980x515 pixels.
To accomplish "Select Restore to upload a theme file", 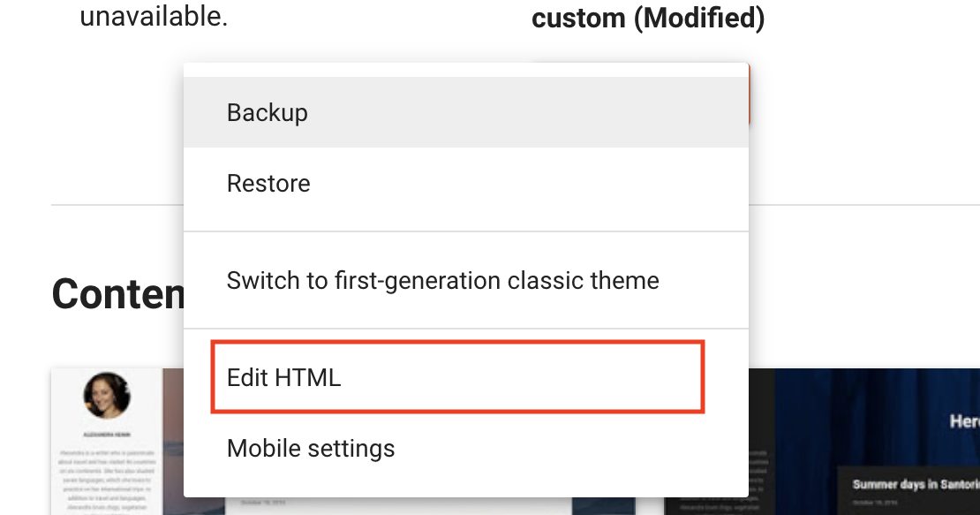I will (x=268, y=183).
